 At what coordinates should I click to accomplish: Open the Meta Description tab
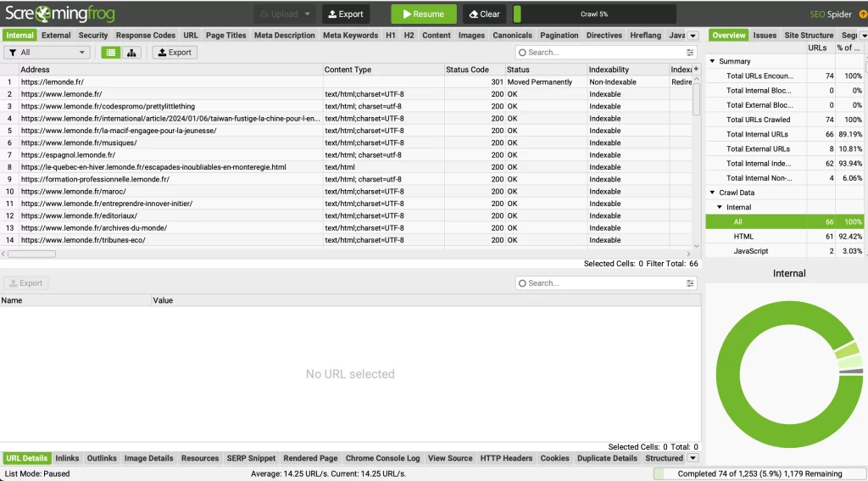pyautogui.click(x=285, y=36)
